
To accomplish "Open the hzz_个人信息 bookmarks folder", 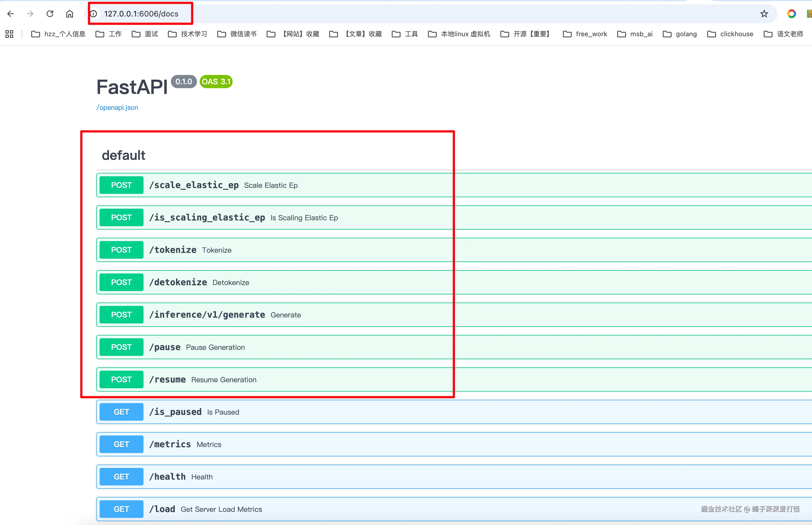I will pyautogui.click(x=58, y=34).
